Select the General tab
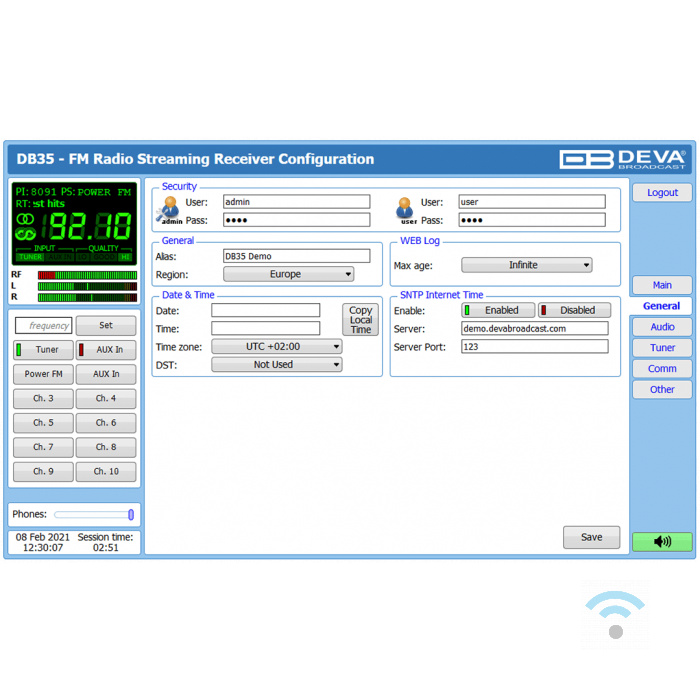 coord(661,306)
